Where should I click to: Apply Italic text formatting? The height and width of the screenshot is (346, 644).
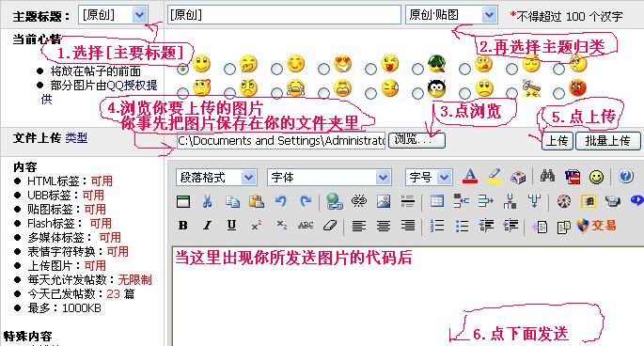click(208, 226)
